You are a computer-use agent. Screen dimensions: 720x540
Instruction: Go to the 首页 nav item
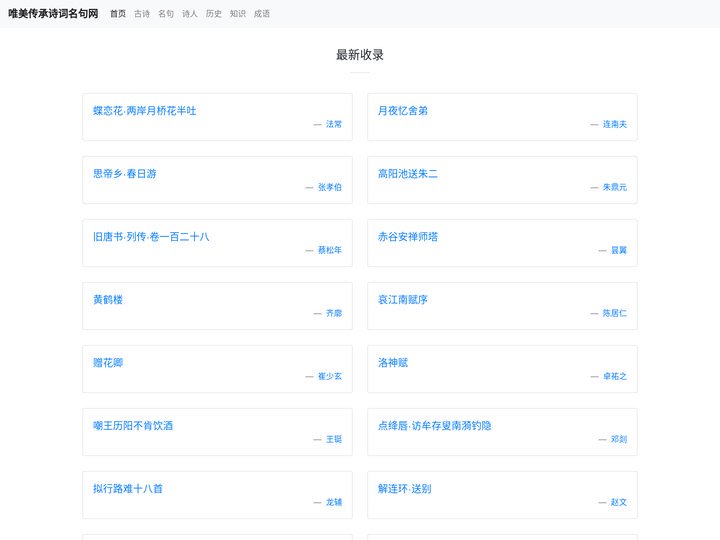point(118,14)
